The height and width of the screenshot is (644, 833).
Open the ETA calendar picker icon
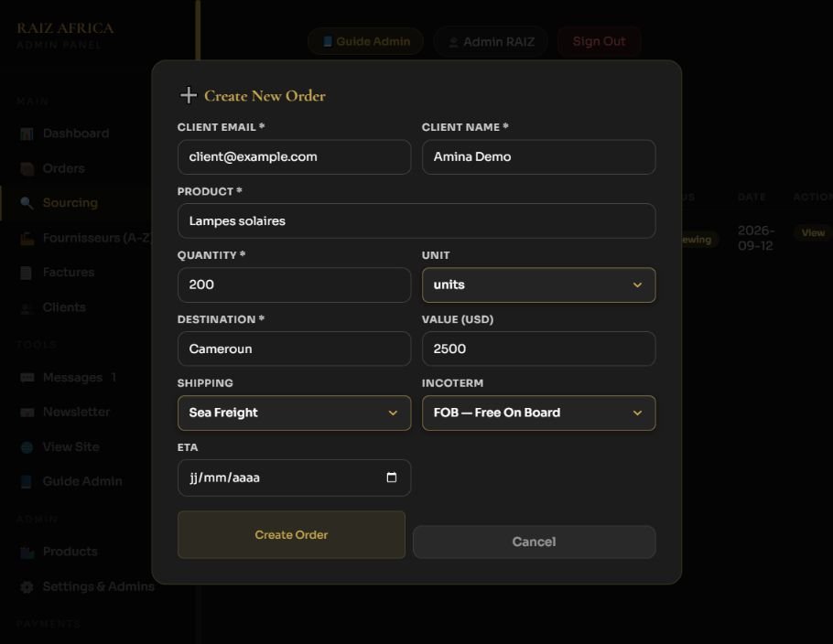[x=392, y=478]
